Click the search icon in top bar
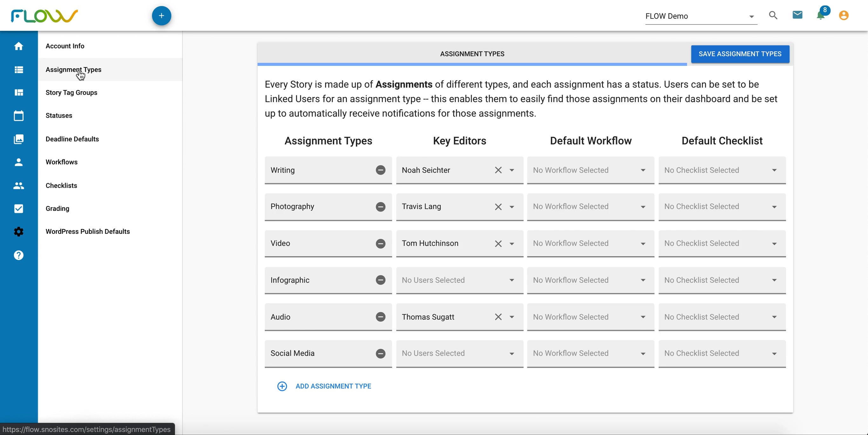 (x=773, y=15)
